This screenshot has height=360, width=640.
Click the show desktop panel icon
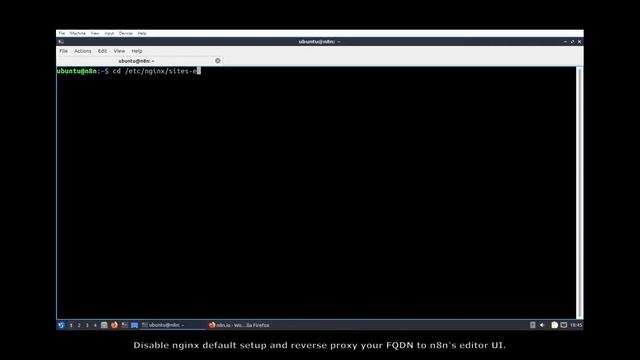point(134,325)
